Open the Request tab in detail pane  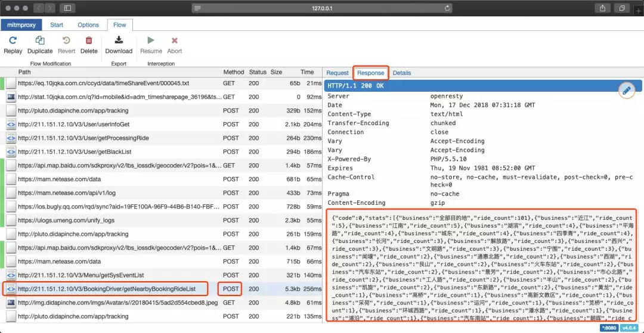pyautogui.click(x=338, y=73)
